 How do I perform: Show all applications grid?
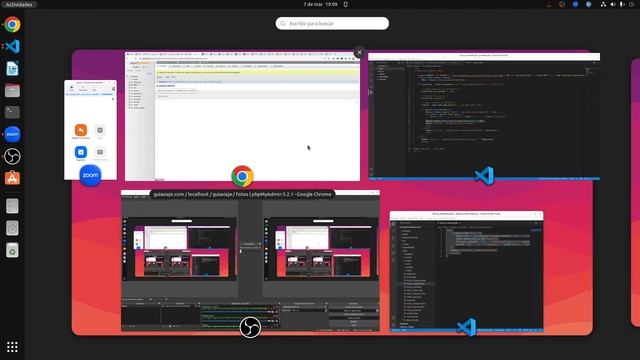[x=12, y=347]
